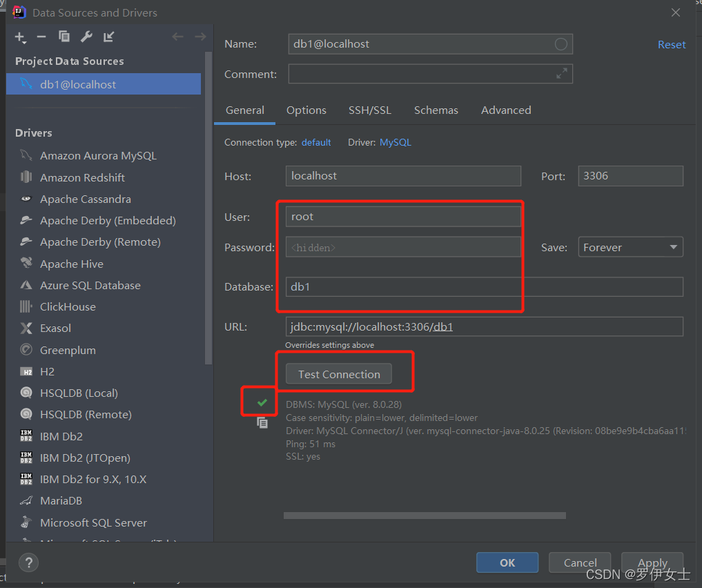Select the db1@localhost data source

click(104, 84)
